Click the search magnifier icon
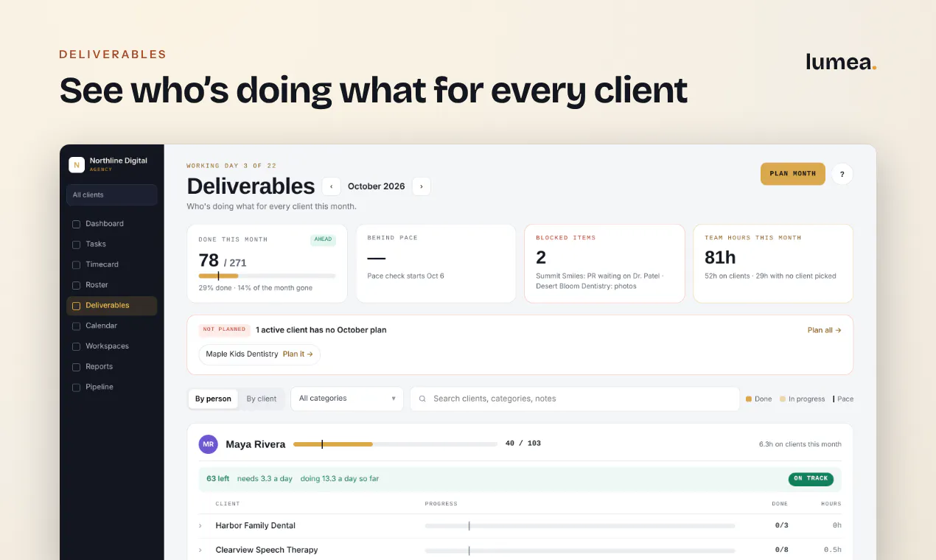This screenshot has width=936, height=560. click(x=422, y=399)
